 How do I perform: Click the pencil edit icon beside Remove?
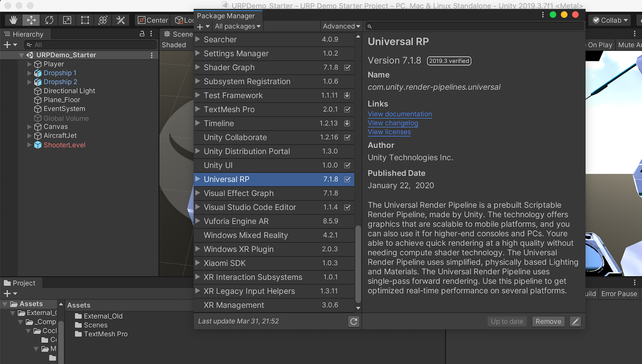(x=575, y=321)
